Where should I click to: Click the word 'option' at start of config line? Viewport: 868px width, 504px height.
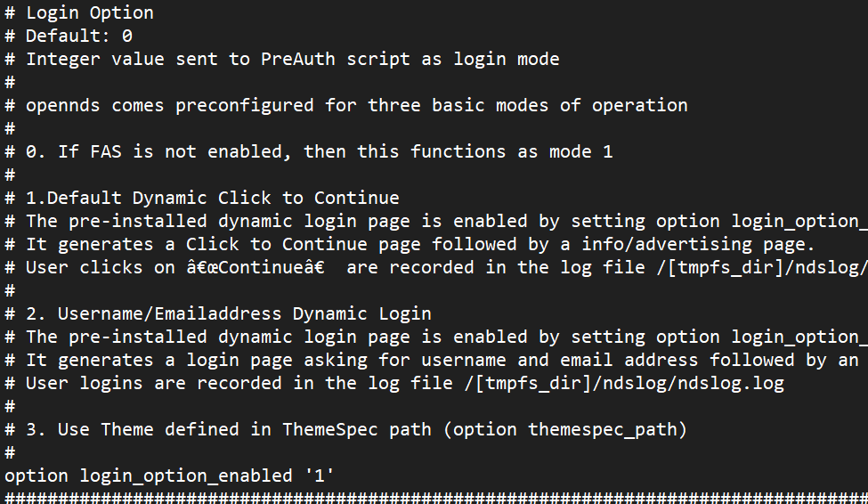coord(37,476)
